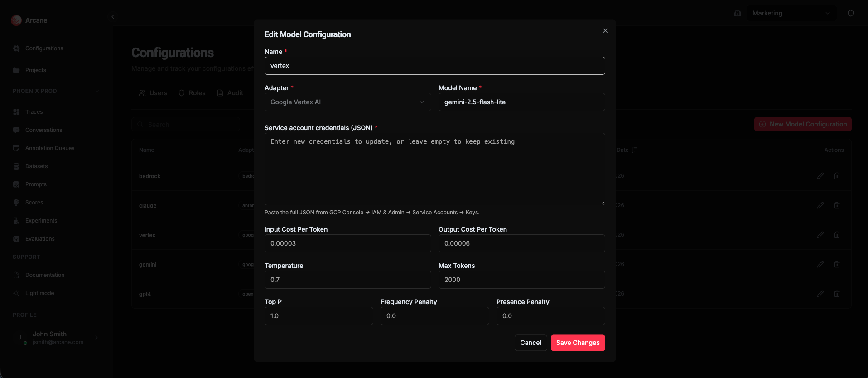
Task: Select the gemini row name
Action: click(x=148, y=265)
